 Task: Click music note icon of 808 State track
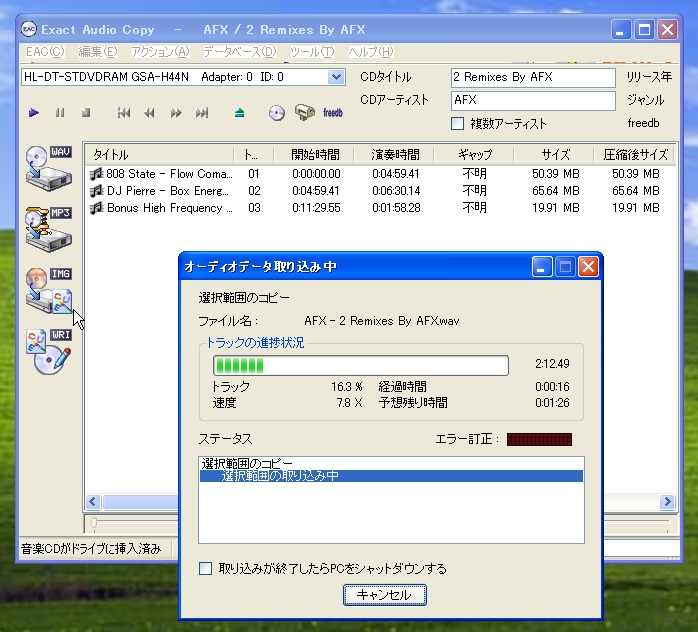coord(96,174)
